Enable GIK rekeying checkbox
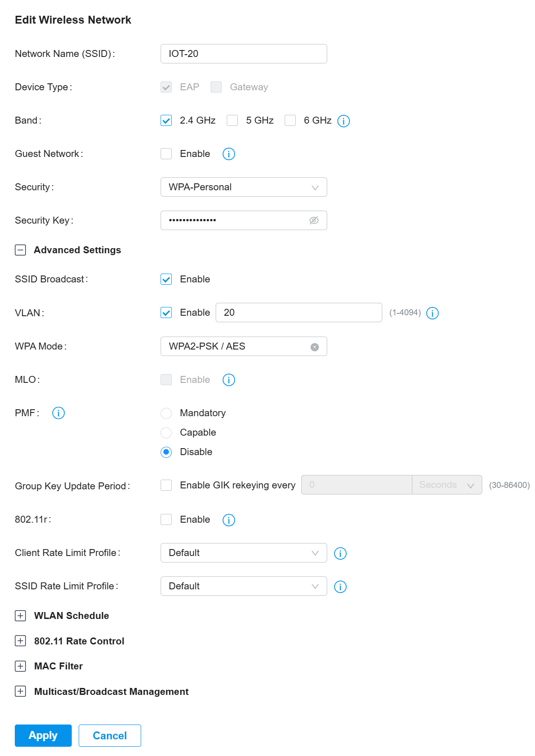The height and width of the screenshot is (756, 535). [166, 485]
